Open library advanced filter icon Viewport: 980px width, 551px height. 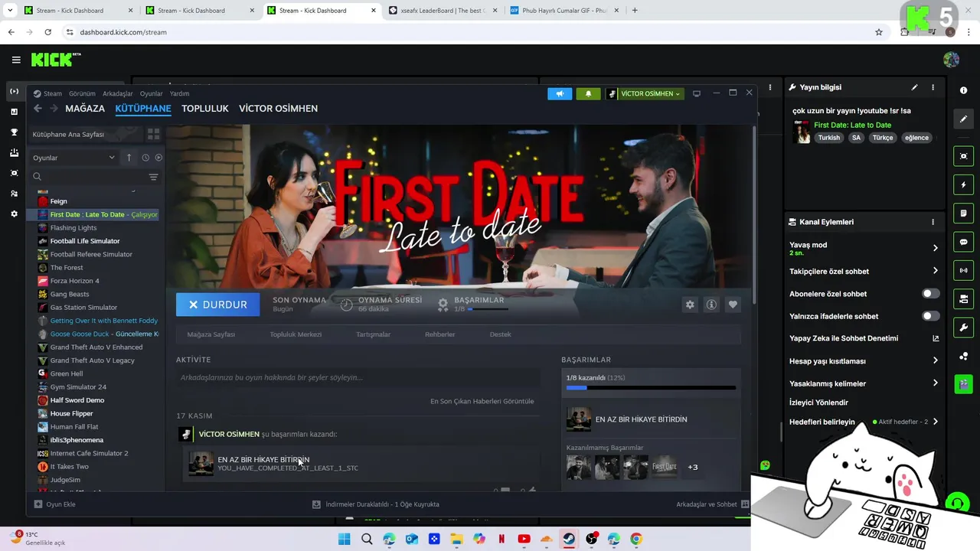pos(153,177)
